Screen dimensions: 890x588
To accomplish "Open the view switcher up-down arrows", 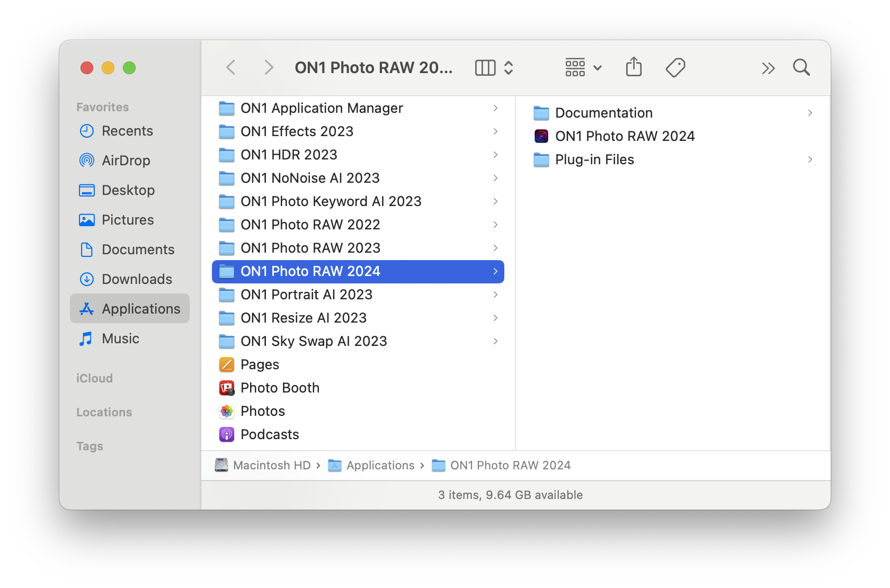I will [x=509, y=67].
